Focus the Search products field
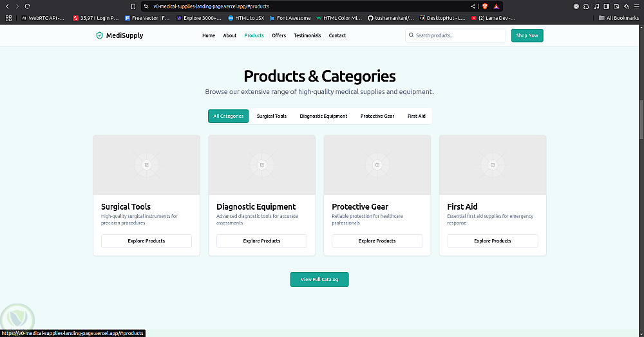The height and width of the screenshot is (337, 644). 455,35
